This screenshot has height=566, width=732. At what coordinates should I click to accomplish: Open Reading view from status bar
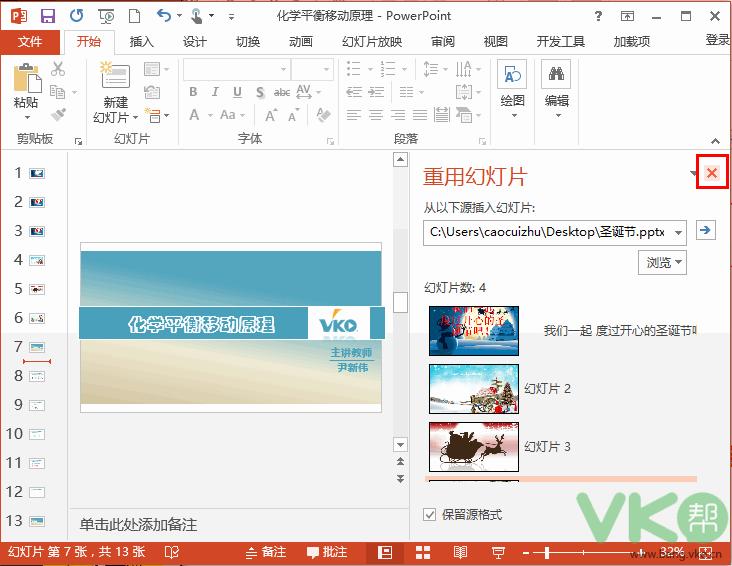[x=460, y=552]
